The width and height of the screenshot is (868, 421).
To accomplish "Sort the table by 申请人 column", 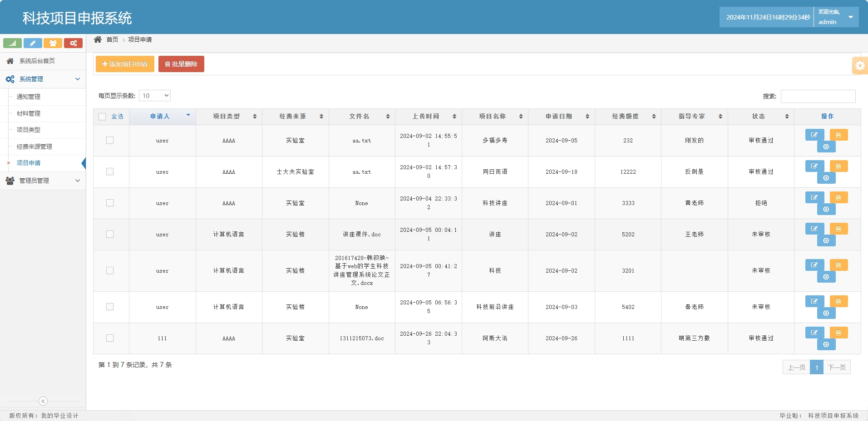I will 163,117.
